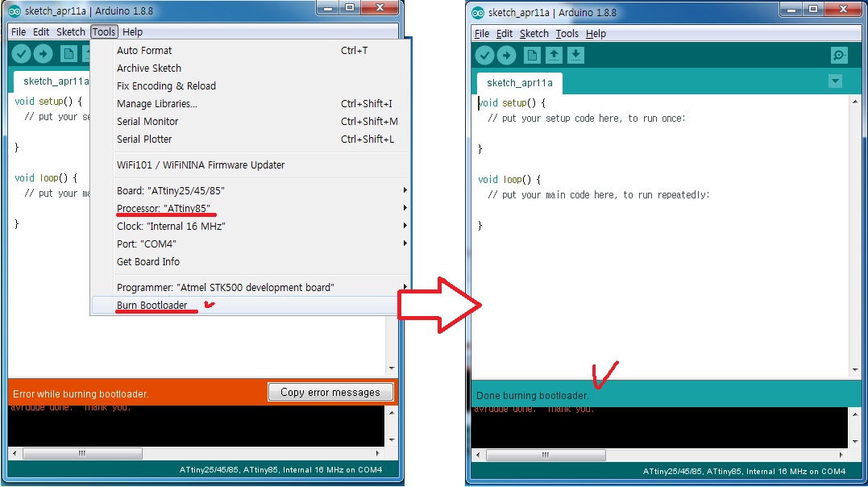Close the open Tools menu in left window
Image resolution: width=868 pixels, height=487 pixels.
point(103,32)
